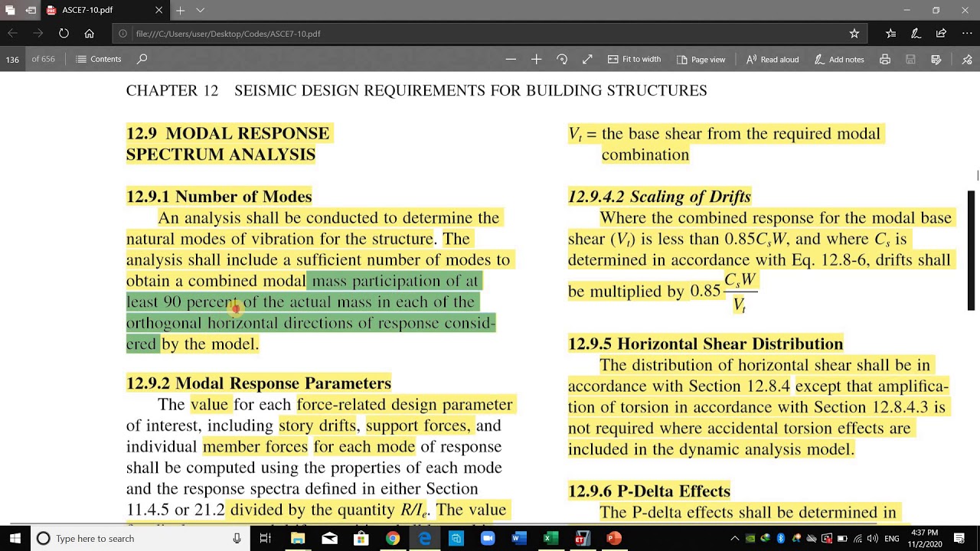980x551 pixels.
Task: Open the Favorites hub icon
Action: pos(890,34)
